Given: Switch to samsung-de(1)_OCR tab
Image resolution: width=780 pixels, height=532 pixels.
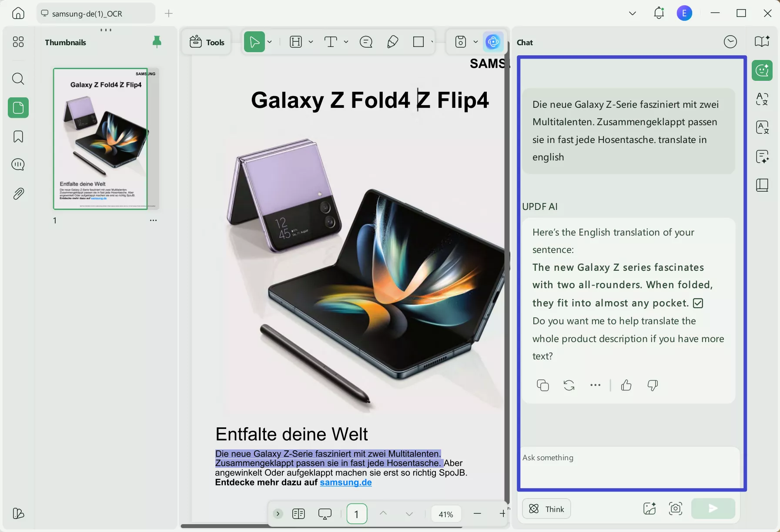Looking at the screenshot, I should (96, 13).
